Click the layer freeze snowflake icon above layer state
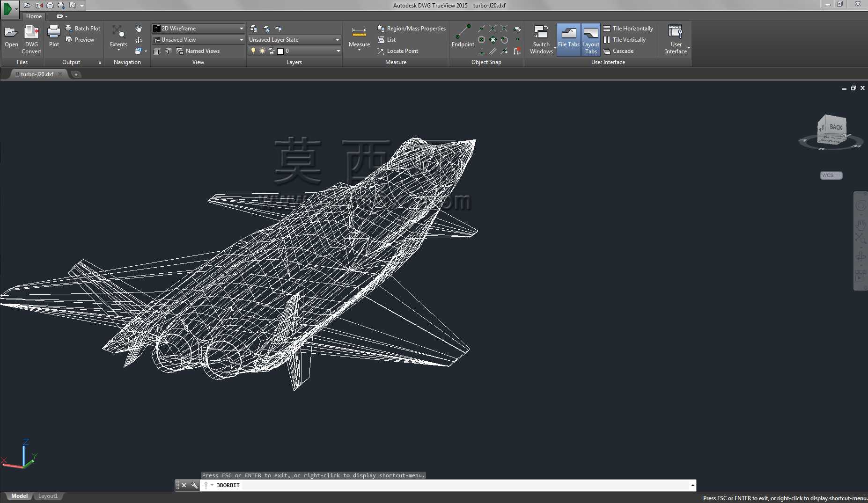The image size is (868, 503). [x=266, y=29]
